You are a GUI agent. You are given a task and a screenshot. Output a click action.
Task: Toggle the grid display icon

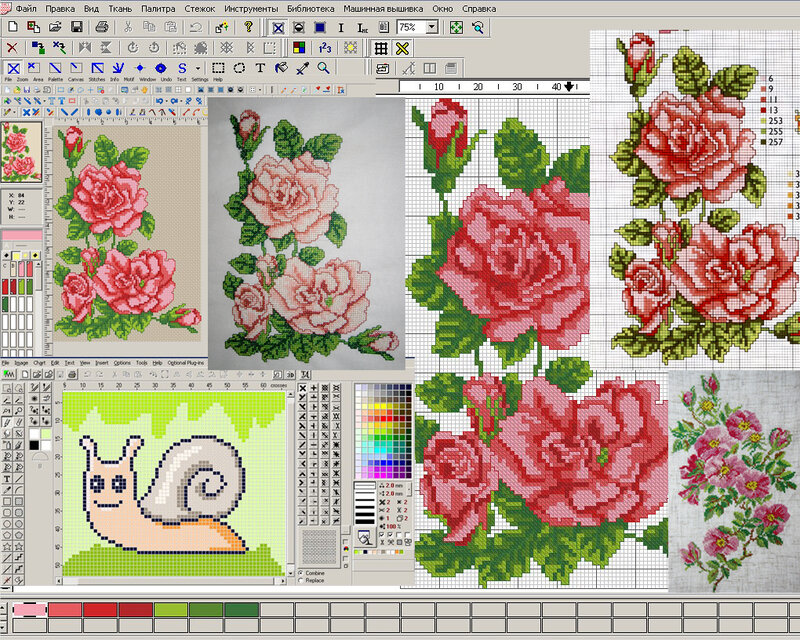click(381, 47)
